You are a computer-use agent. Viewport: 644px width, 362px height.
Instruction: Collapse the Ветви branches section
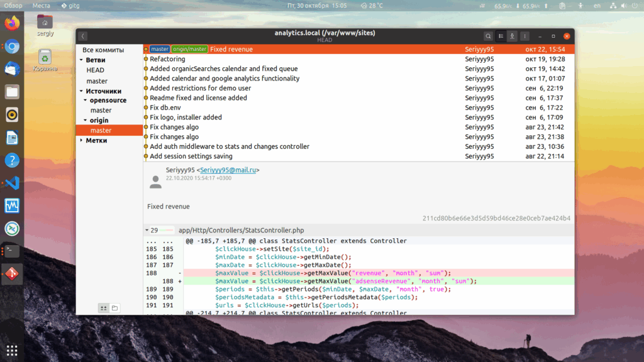tap(81, 60)
